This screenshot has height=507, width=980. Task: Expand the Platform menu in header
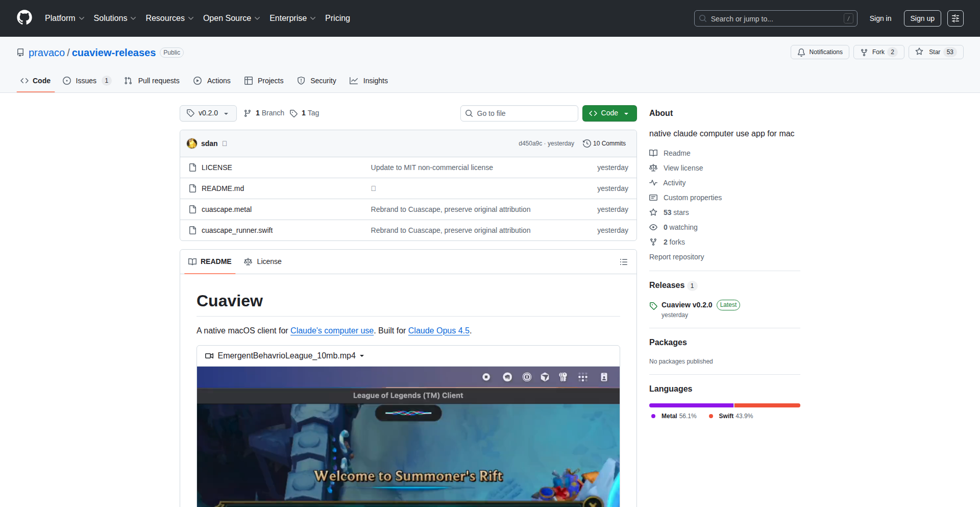[x=64, y=18]
